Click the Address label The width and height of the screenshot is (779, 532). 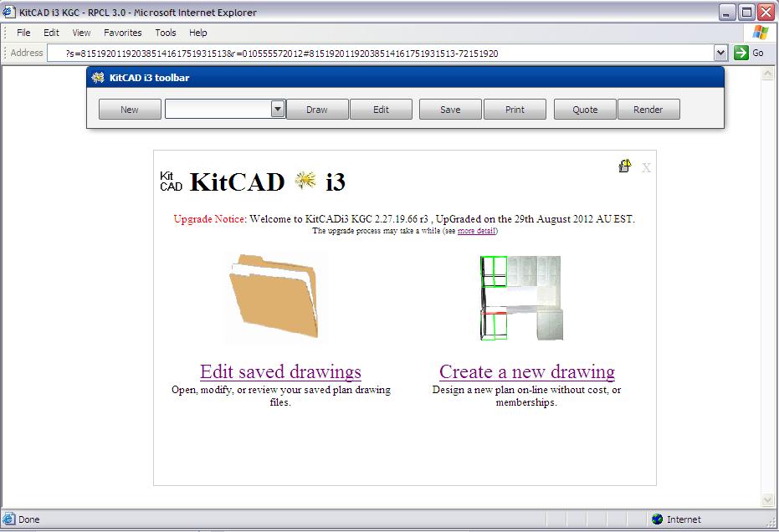(26, 53)
